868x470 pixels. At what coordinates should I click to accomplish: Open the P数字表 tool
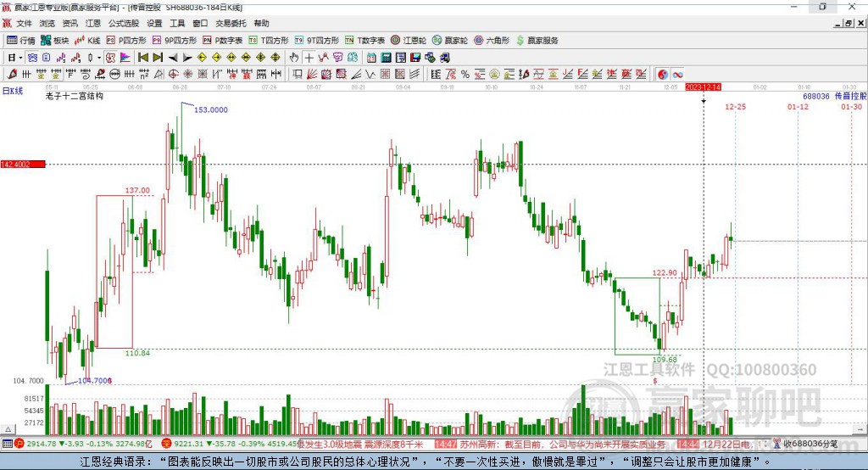[x=223, y=41]
